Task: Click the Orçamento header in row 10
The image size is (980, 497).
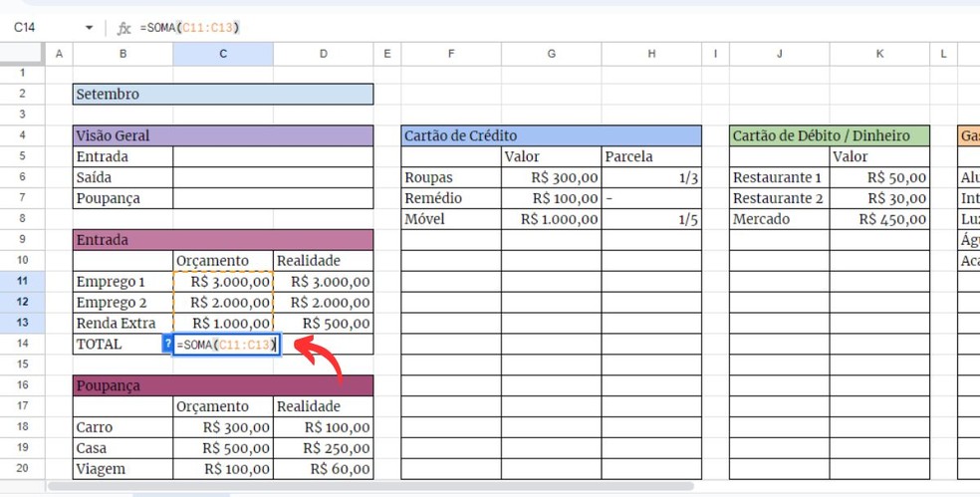Action: [x=223, y=261]
